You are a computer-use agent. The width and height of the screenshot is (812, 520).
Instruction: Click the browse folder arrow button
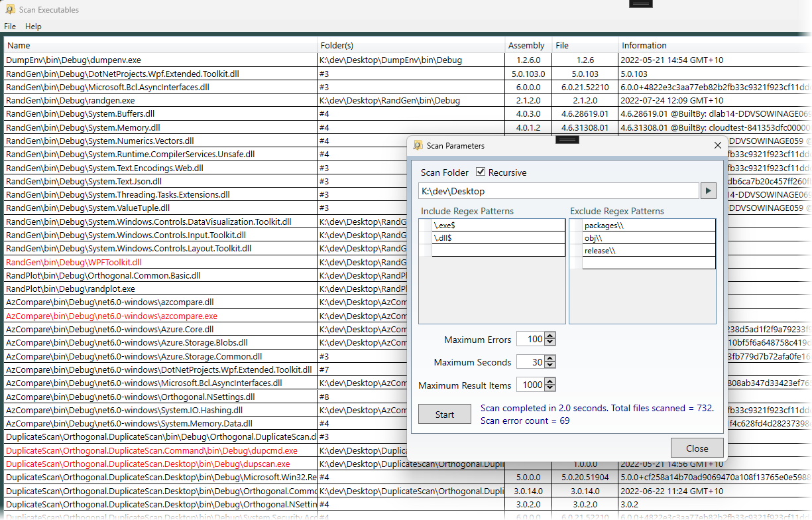point(709,191)
